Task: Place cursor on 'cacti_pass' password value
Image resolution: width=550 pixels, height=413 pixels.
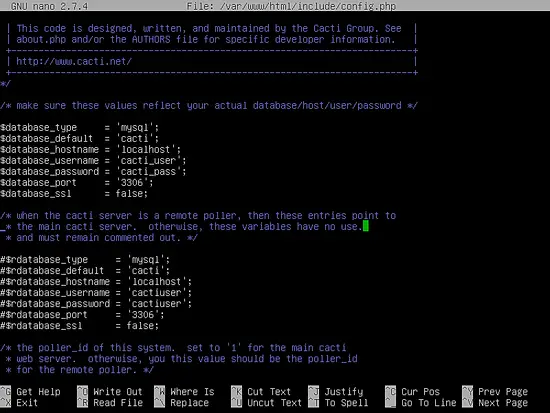Action: pyautogui.click(x=148, y=171)
